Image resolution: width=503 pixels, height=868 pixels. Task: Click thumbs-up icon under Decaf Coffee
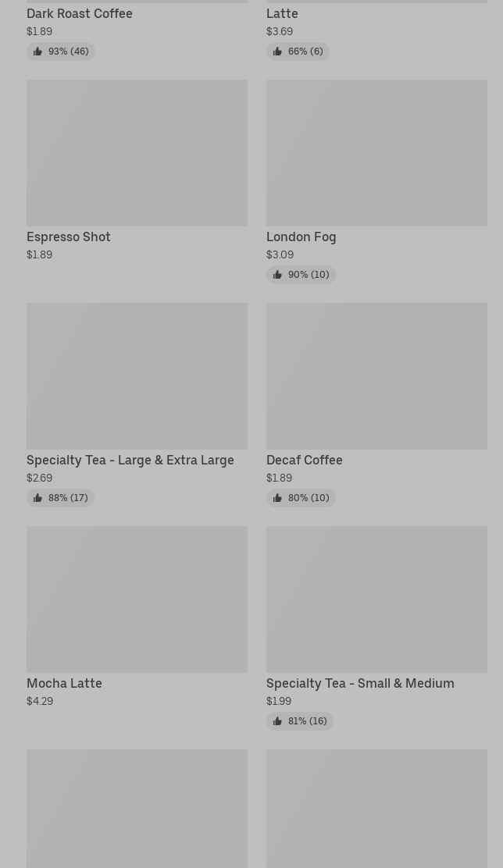click(277, 498)
